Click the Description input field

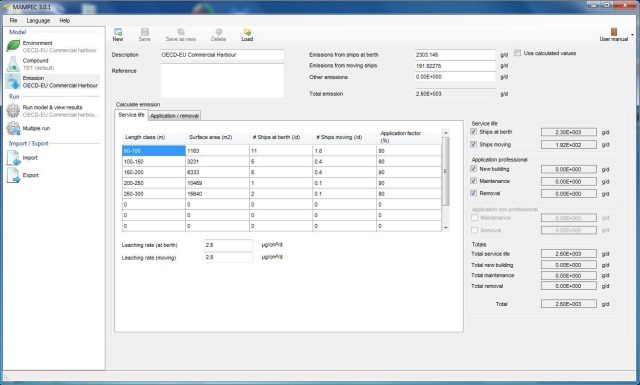[x=222, y=55]
